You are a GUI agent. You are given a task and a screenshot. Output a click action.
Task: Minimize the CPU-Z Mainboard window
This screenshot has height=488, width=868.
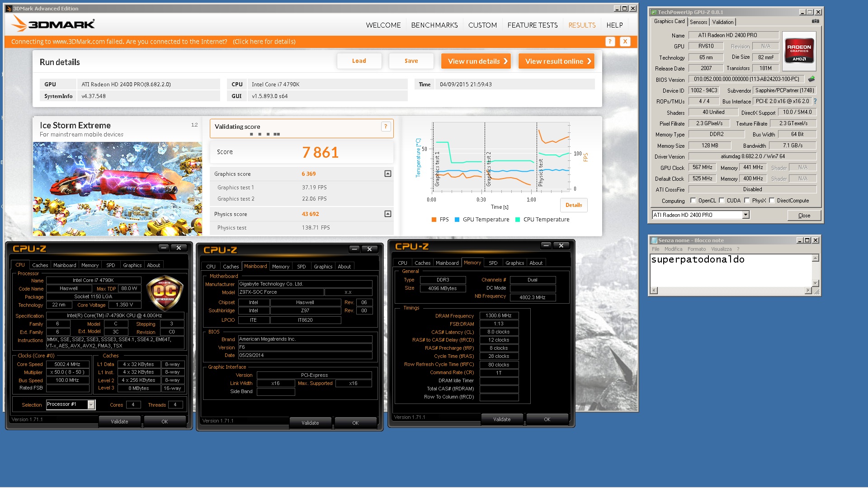coord(354,249)
